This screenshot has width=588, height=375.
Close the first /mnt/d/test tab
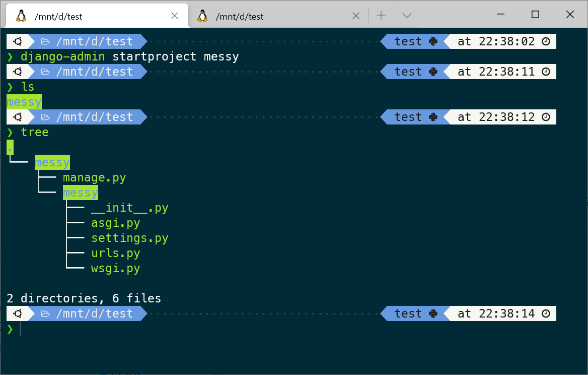pos(175,16)
